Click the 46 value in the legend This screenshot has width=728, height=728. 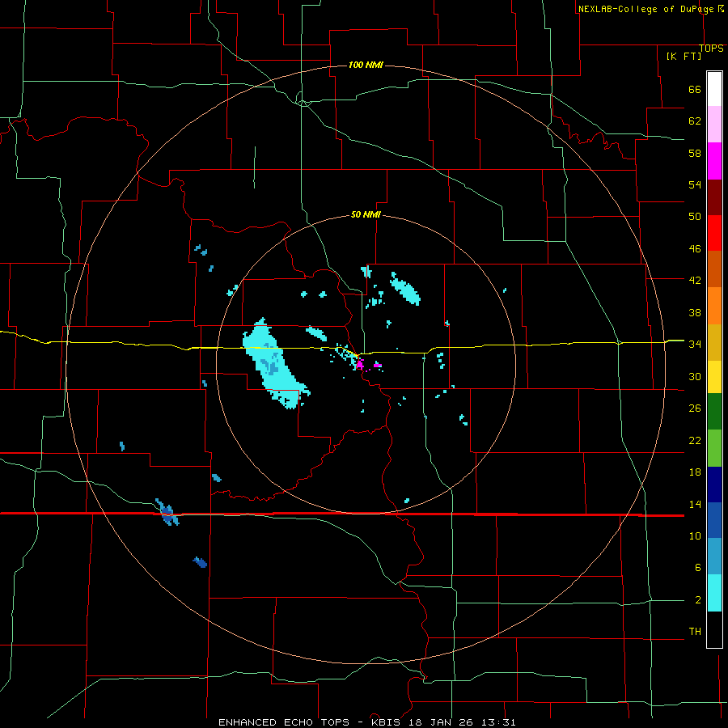695,249
